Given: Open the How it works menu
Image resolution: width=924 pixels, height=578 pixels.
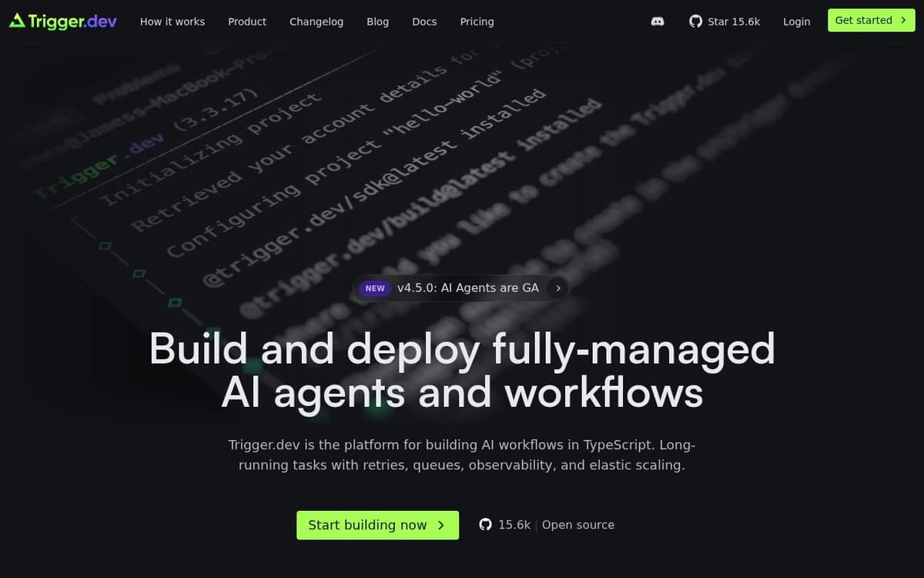Looking at the screenshot, I should point(172,22).
